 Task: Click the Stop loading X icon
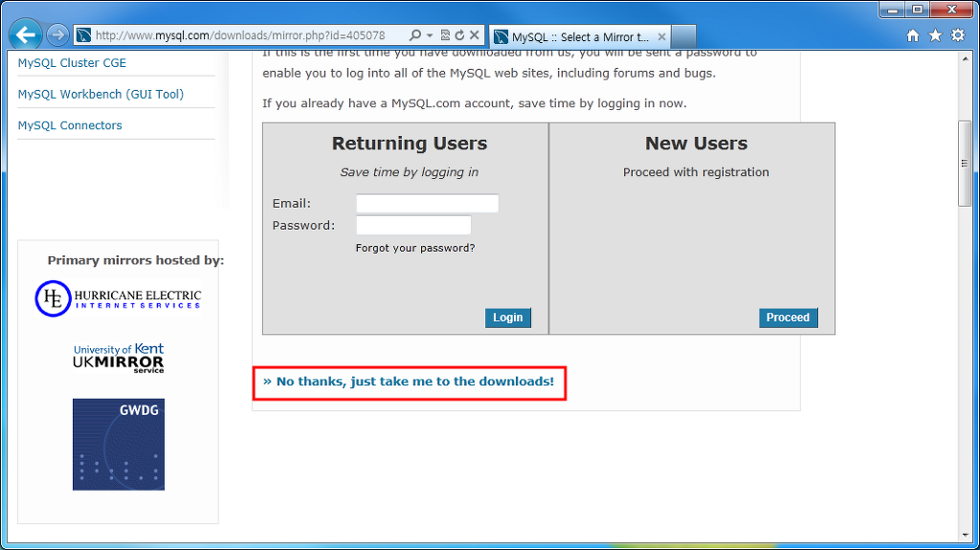coord(475,35)
